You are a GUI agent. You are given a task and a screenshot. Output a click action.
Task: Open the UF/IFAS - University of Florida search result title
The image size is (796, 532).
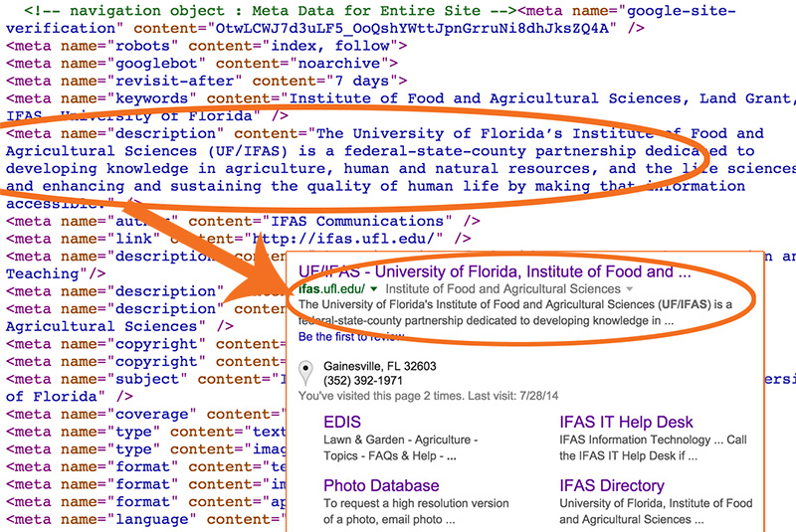pyautogui.click(x=495, y=271)
